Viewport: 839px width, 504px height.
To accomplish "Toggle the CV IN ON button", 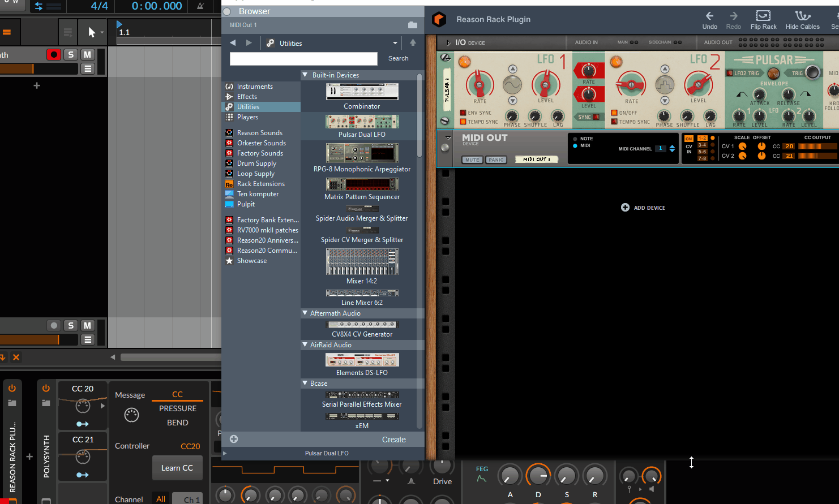I will pos(688,139).
